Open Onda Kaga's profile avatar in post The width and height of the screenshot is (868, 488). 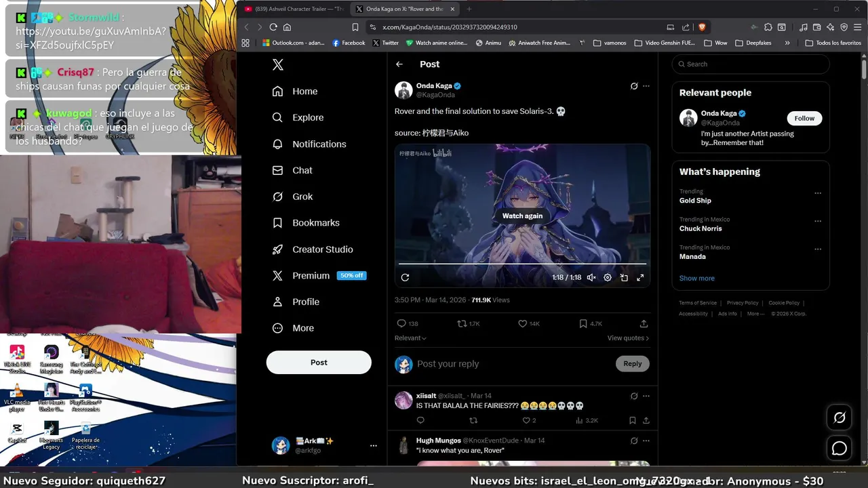[403, 90]
